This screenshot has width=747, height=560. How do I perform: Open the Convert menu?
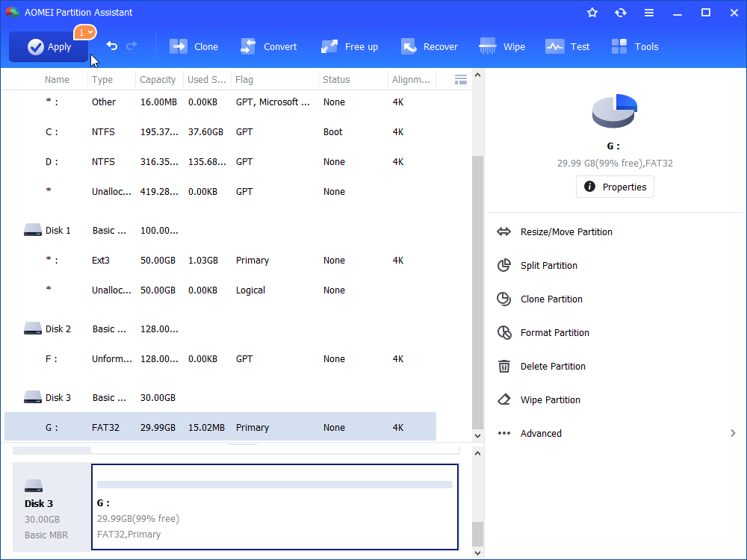[268, 46]
